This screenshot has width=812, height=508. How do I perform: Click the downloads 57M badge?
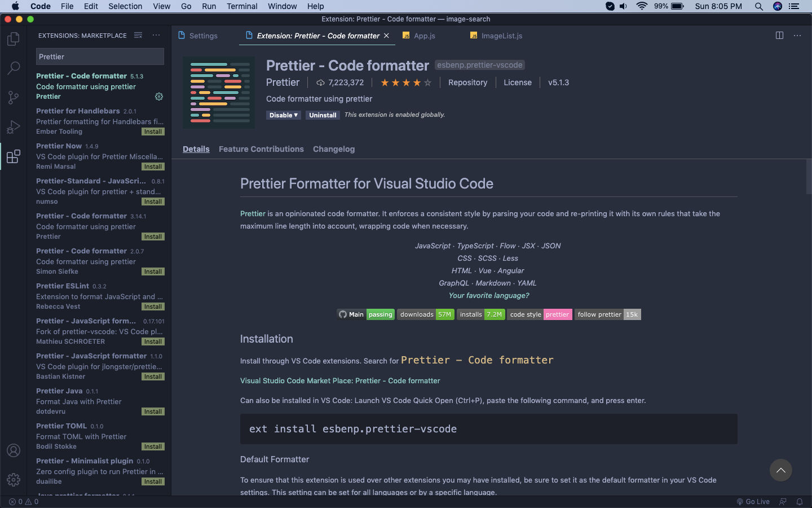coord(426,314)
